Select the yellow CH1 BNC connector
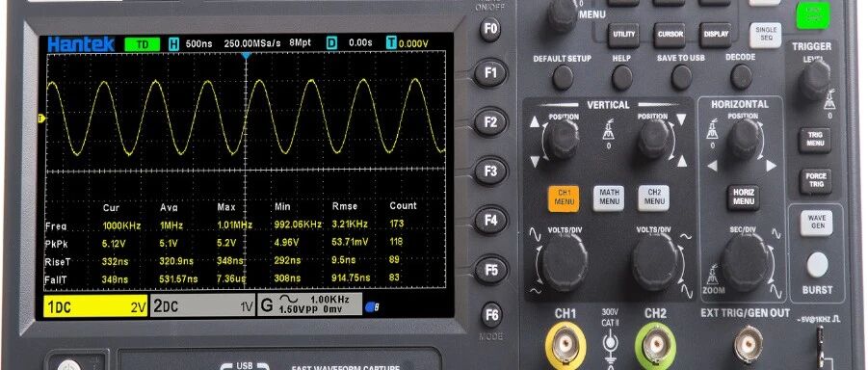The image size is (868, 370). coord(566,345)
